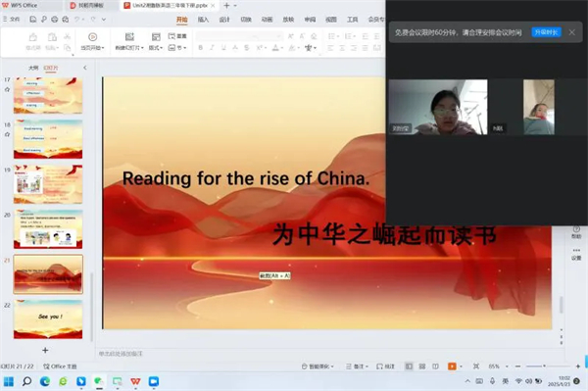Open the WPS Office taskbar icon

pos(135,381)
